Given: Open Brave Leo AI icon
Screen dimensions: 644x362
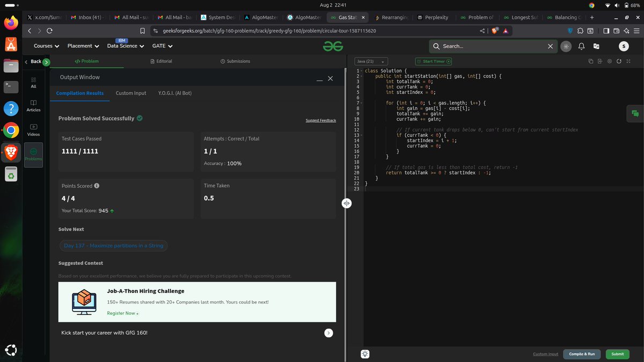Looking at the screenshot, I should [x=626, y=31].
